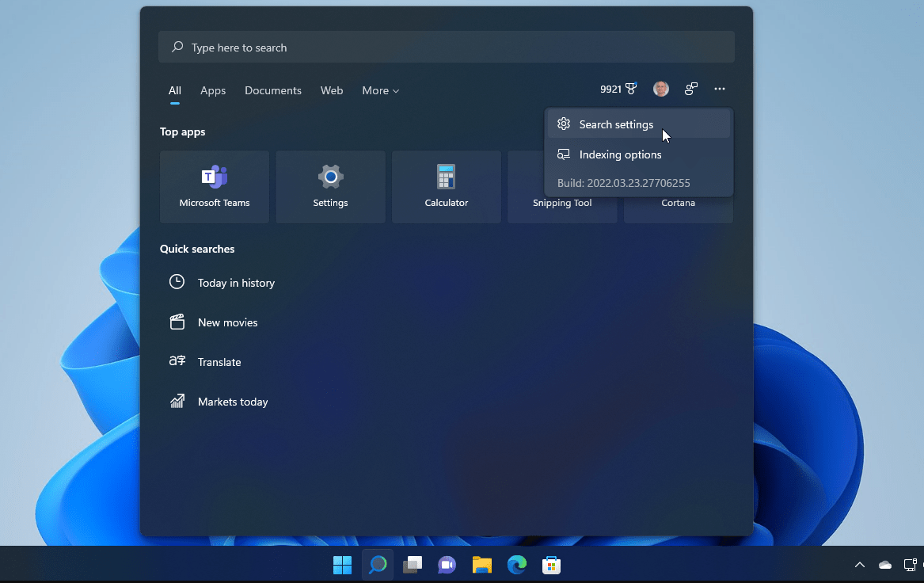Viewport: 924px width, 583px height.
Task: Choose Search settings from the menu
Action: [x=639, y=124]
